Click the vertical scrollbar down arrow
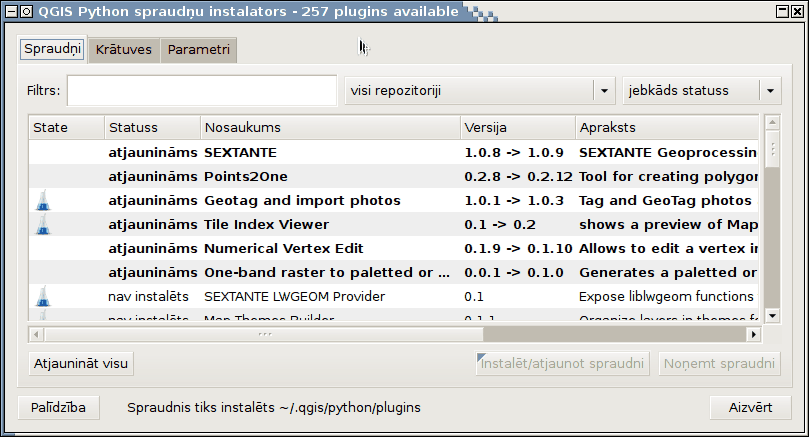This screenshot has height=437, width=809. [x=772, y=316]
